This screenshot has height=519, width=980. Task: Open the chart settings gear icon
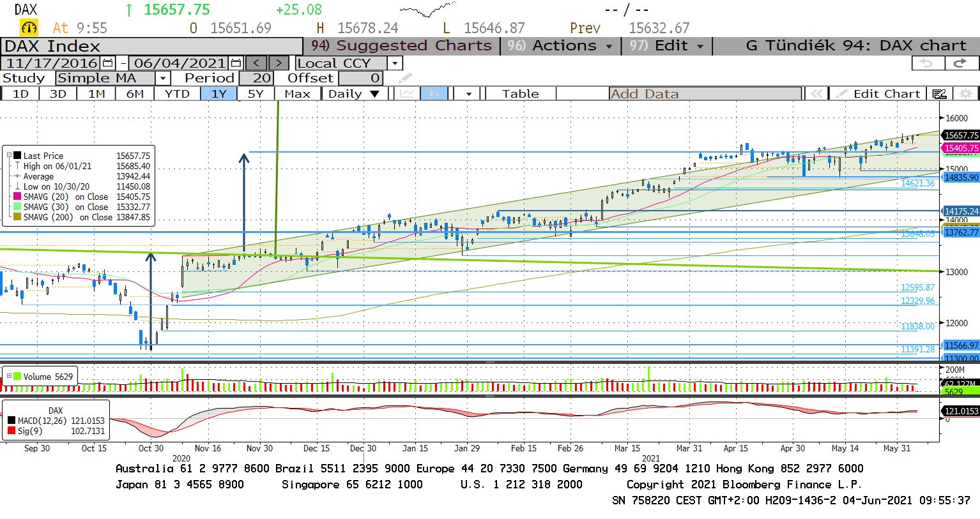tap(965, 94)
